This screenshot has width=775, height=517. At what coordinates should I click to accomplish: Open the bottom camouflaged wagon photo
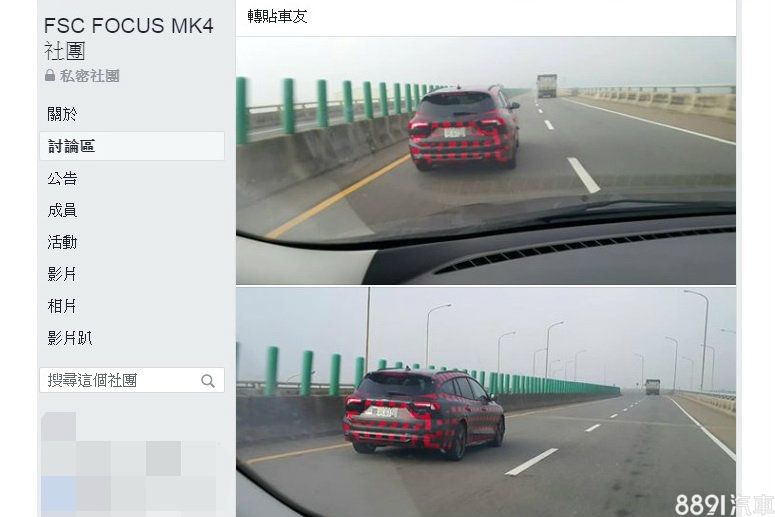point(486,402)
